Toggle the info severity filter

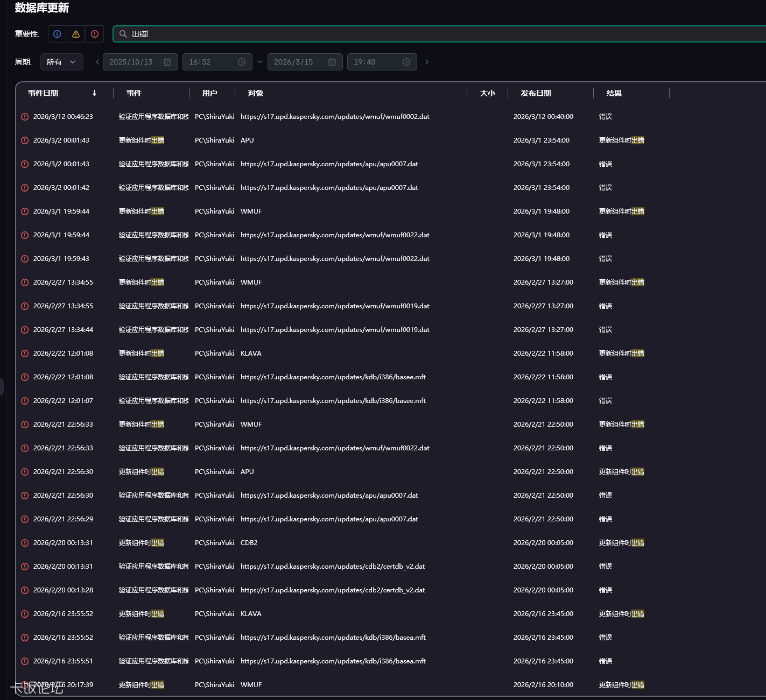coord(57,34)
